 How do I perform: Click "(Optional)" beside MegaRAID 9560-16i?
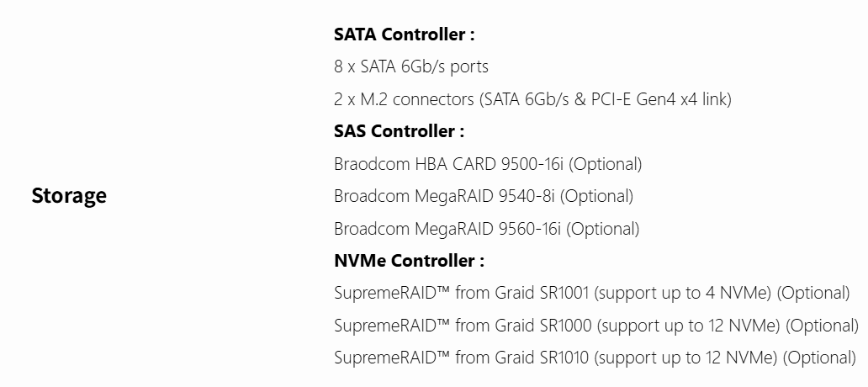click(x=602, y=229)
